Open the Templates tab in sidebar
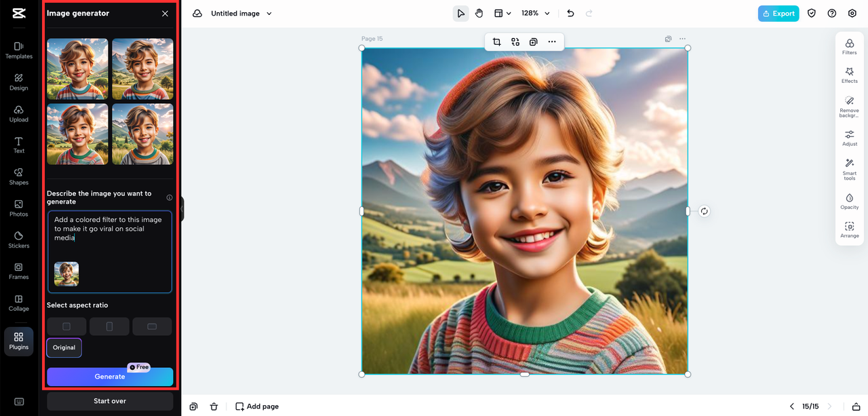The image size is (868, 416). [19, 50]
